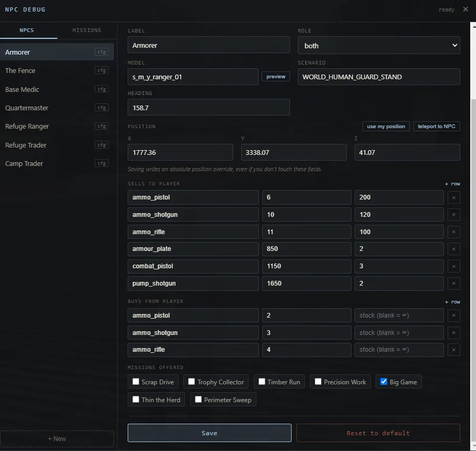Image resolution: width=476 pixels, height=451 pixels.
Task: Open cfg for Quartermaster NPC
Action: pos(101,108)
